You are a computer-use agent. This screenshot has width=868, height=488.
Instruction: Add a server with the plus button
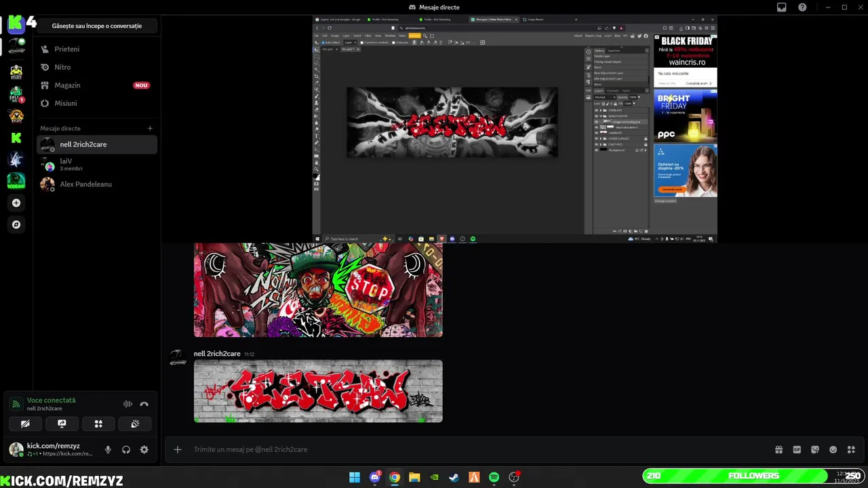16,203
